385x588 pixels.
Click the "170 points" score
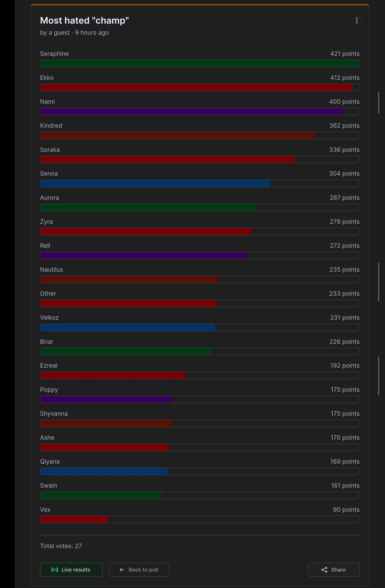tap(345, 438)
